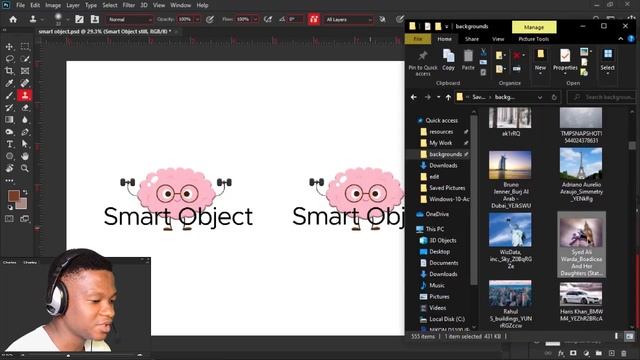
Task: Switch Explorer to details view
Action: click(617, 336)
